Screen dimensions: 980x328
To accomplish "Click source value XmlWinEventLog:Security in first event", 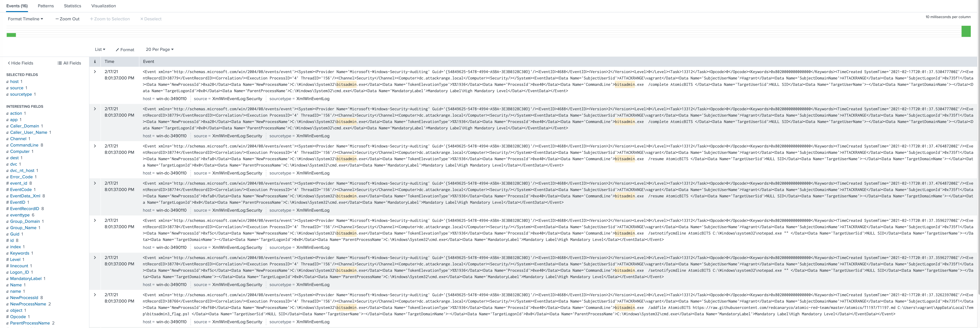I will point(237,99).
